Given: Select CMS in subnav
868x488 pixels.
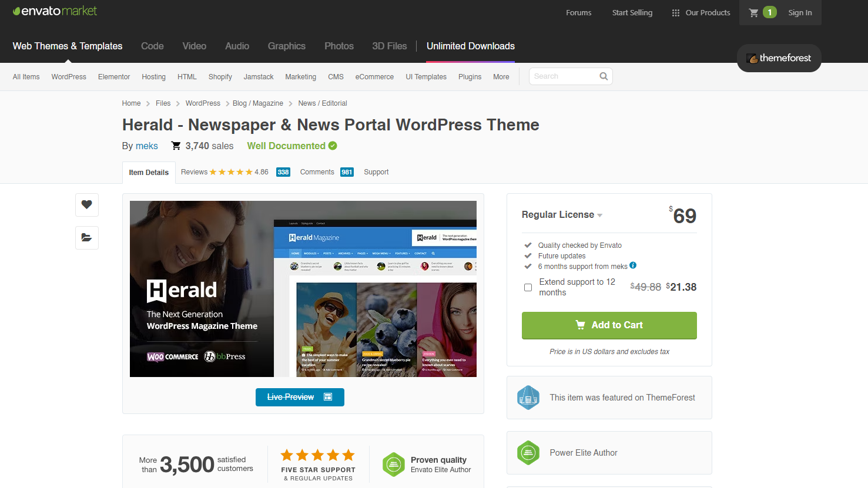Looking at the screenshot, I should 336,77.
